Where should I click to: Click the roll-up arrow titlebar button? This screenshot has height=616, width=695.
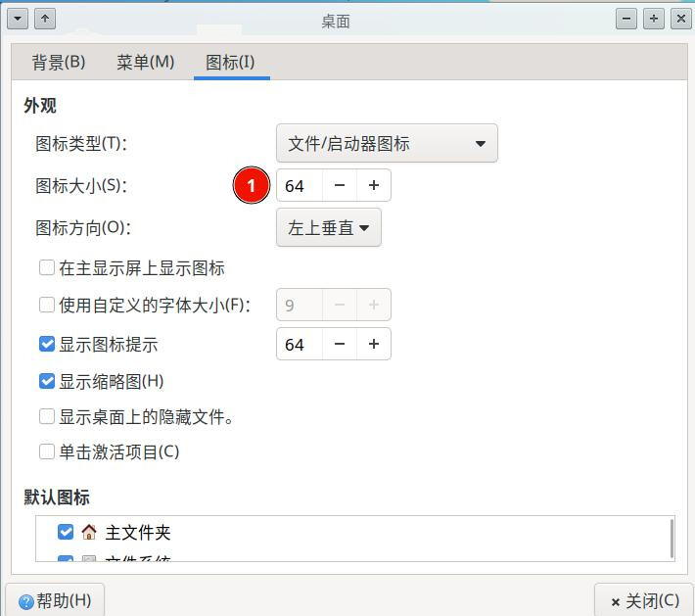pos(44,19)
